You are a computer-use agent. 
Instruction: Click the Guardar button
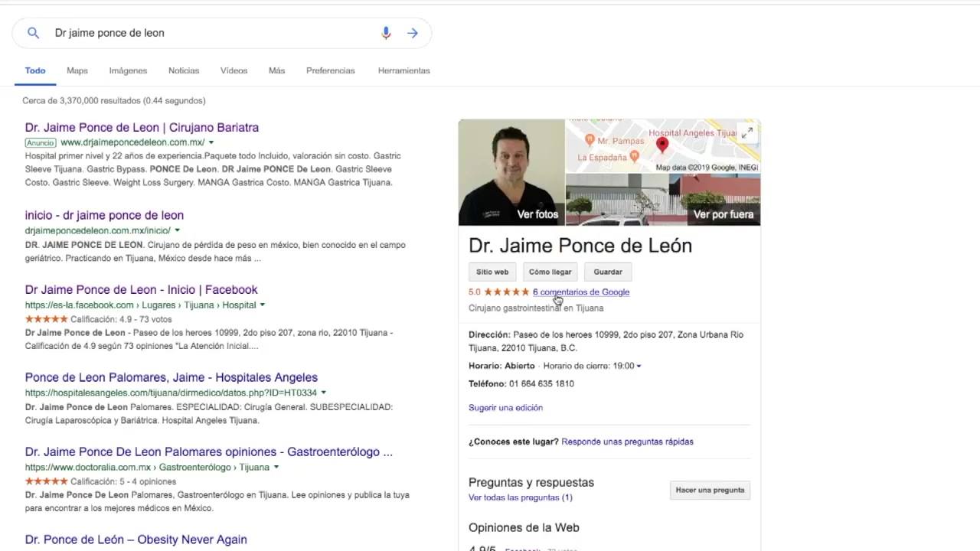(608, 272)
